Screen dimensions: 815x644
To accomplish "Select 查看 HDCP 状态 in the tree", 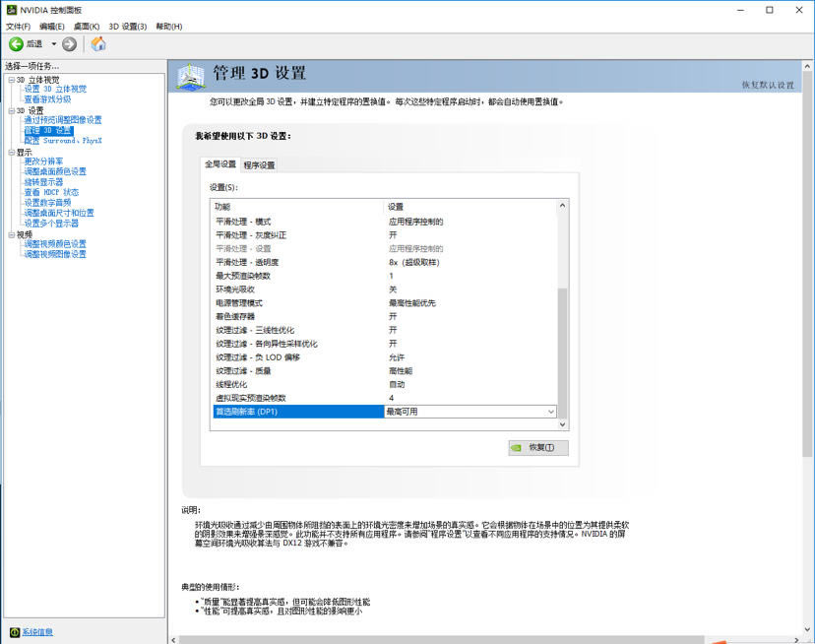I will click(x=51, y=192).
